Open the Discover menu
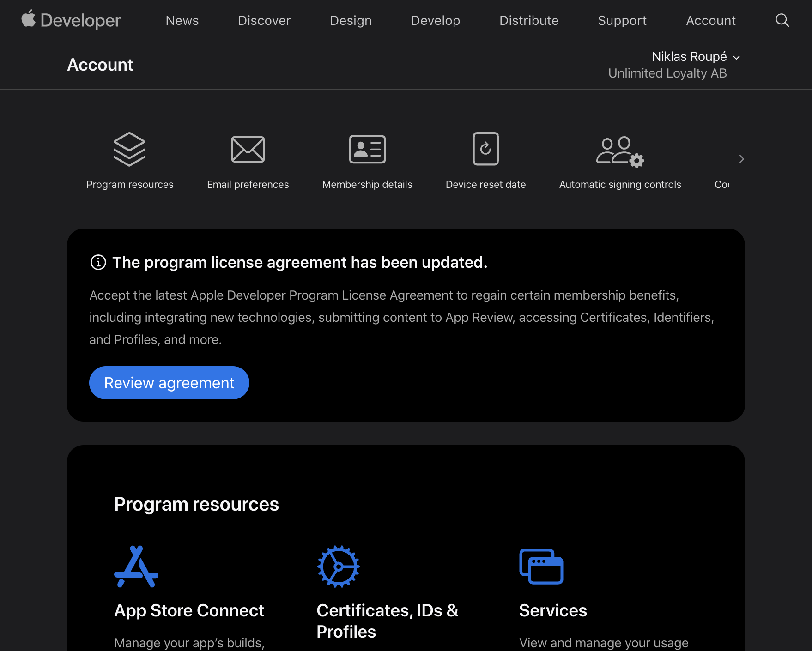This screenshot has width=812, height=651. (264, 20)
